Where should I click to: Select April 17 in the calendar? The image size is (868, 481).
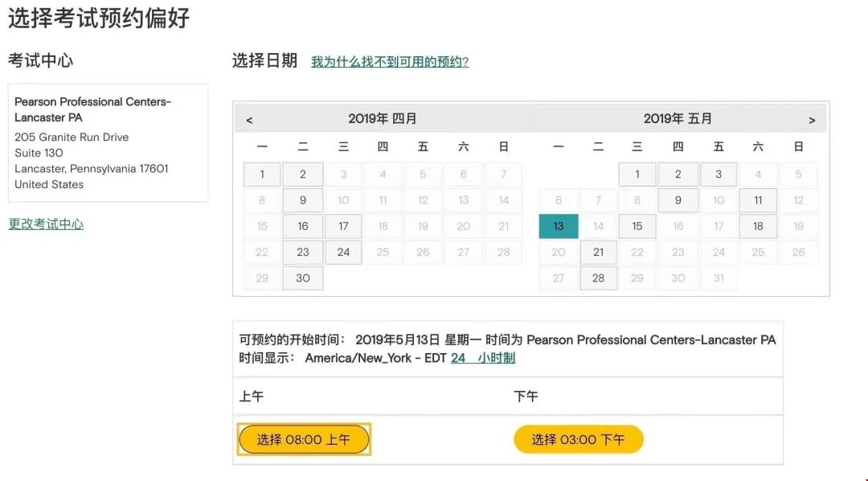coord(343,226)
